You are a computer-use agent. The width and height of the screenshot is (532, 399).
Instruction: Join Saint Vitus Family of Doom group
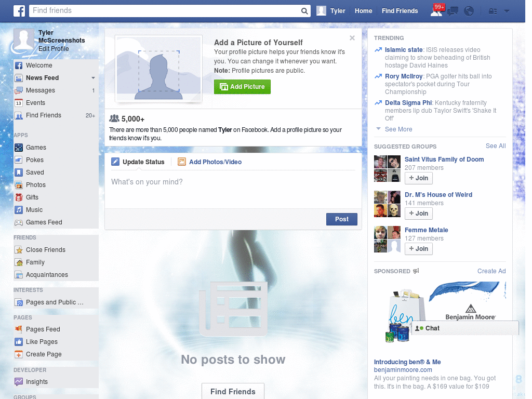click(x=418, y=178)
